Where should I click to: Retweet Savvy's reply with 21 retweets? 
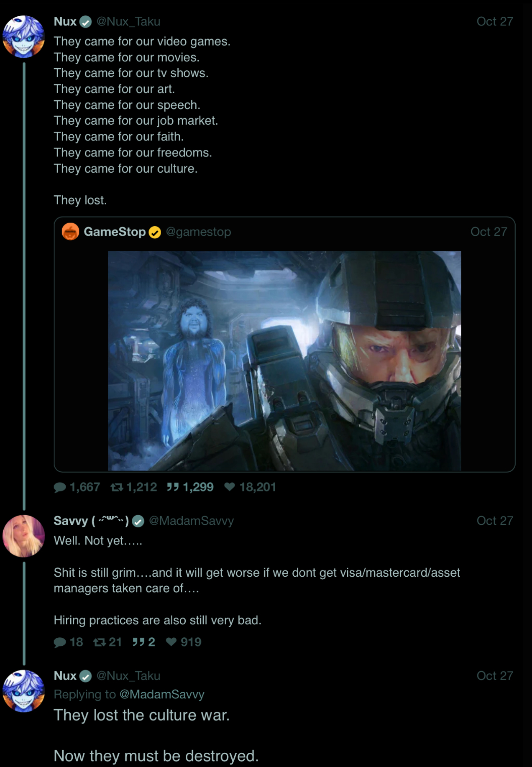tap(100, 642)
